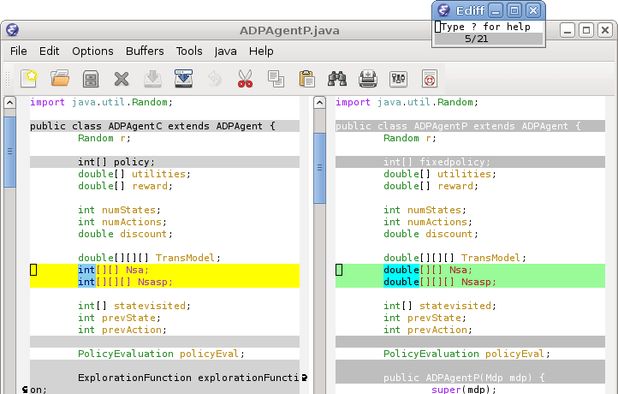Search using binoculars icon
The image size is (618, 394).
point(337,78)
